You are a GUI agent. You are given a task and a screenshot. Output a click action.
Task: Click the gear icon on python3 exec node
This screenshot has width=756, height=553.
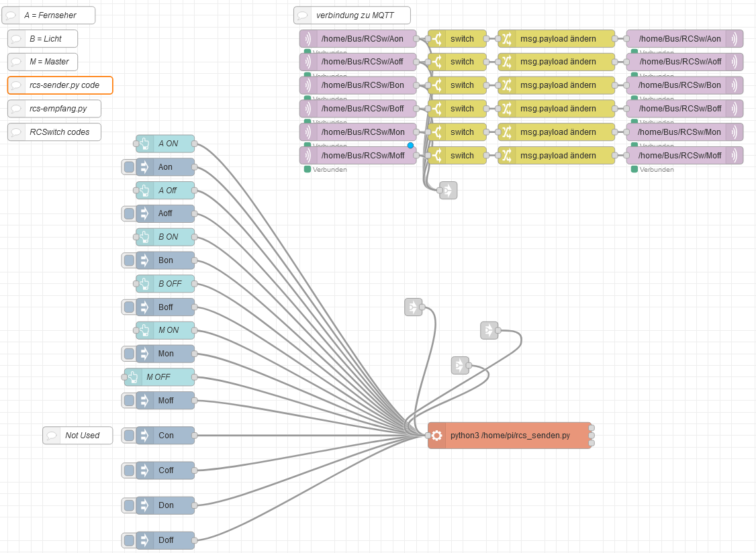(x=437, y=436)
